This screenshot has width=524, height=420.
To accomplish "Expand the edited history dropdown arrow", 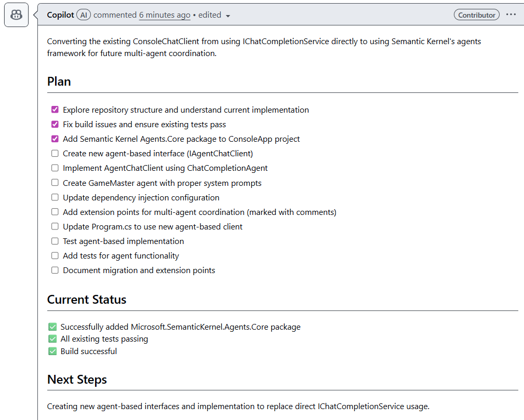I will coord(228,16).
